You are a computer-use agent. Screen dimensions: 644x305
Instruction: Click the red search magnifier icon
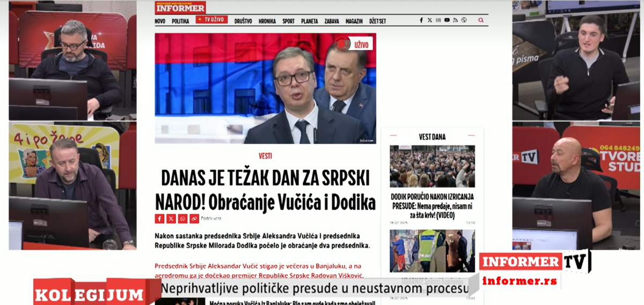point(481,20)
